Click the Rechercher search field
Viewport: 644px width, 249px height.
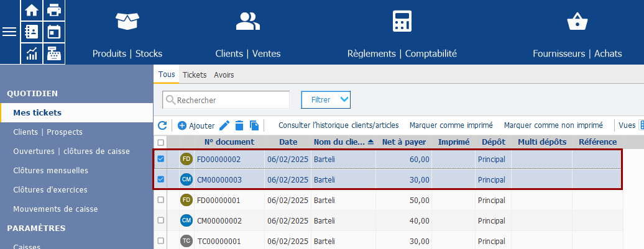(226, 100)
